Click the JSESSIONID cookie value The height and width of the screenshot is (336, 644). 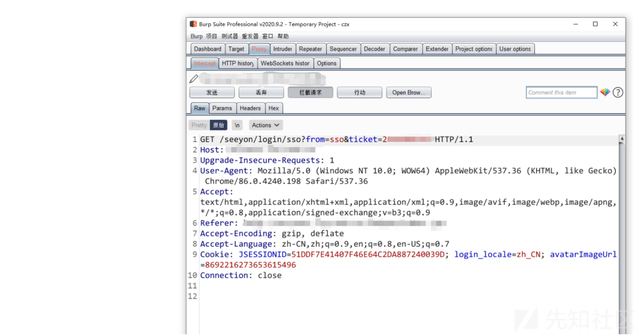coord(367,254)
